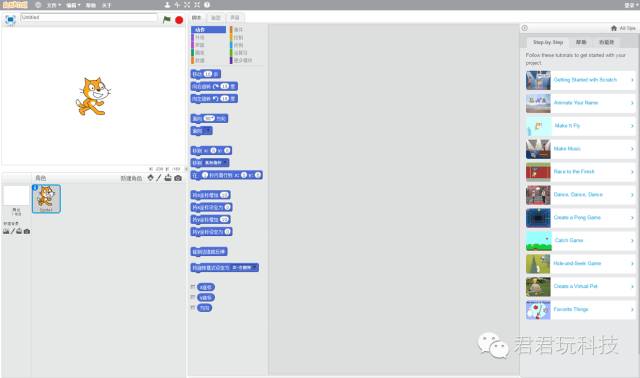This screenshot has height=378, width=640.
Task: Open the Catch Game tutorial
Action: tap(580, 240)
